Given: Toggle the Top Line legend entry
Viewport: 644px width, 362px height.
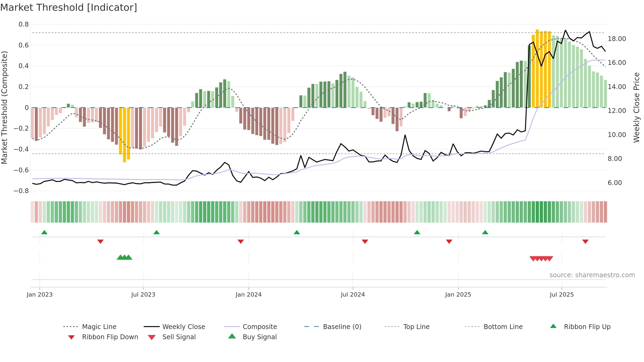Looking at the screenshot, I should click(x=407, y=327).
